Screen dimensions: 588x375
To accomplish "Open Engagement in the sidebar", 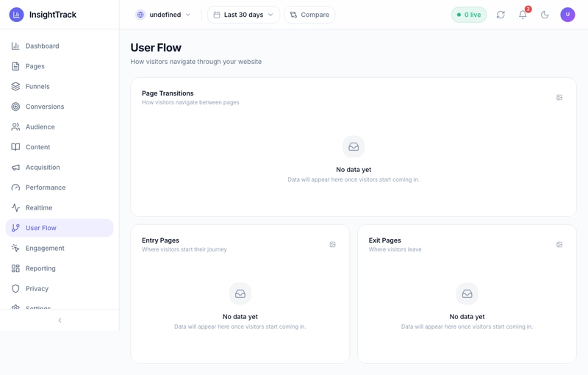I will click(60, 249).
